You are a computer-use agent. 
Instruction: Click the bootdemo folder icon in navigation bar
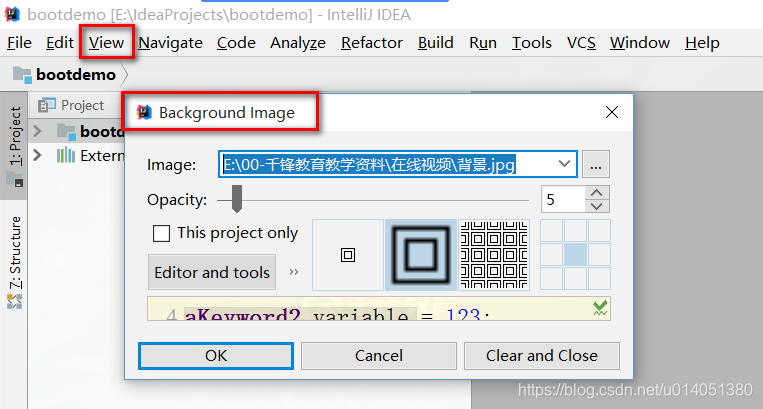(x=22, y=75)
